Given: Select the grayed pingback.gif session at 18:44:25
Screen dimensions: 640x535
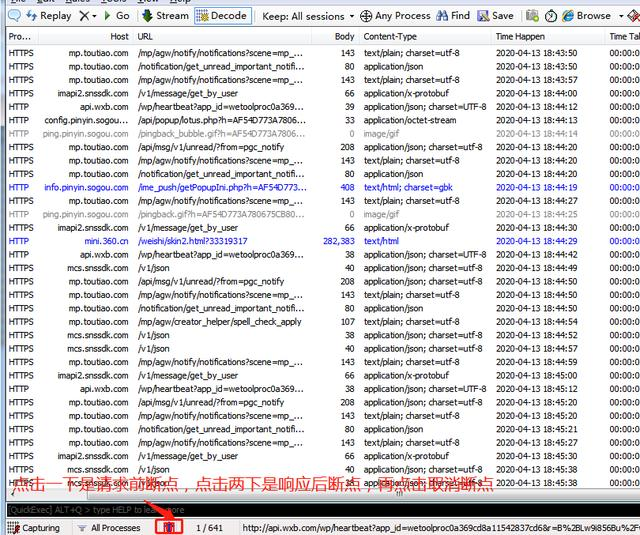Looking at the screenshot, I should pyautogui.click(x=322, y=214).
